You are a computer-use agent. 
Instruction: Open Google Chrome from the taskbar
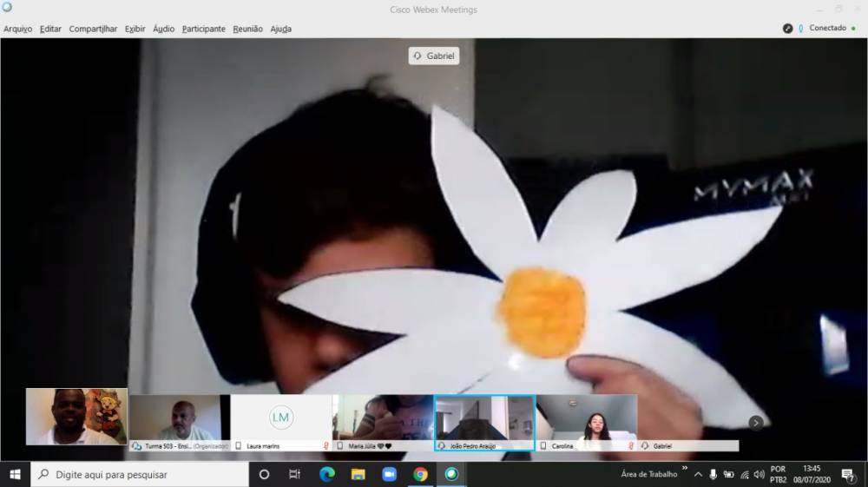pyautogui.click(x=420, y=474)
